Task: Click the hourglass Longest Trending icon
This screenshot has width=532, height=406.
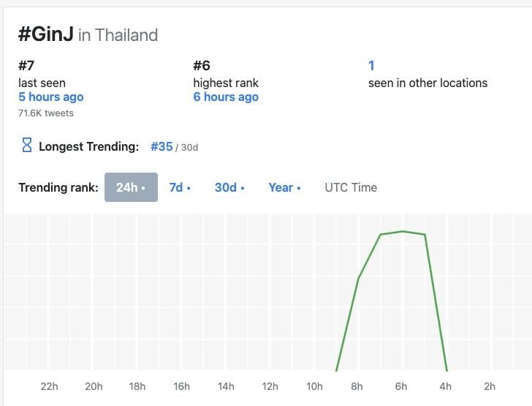Action: [27, 146]
